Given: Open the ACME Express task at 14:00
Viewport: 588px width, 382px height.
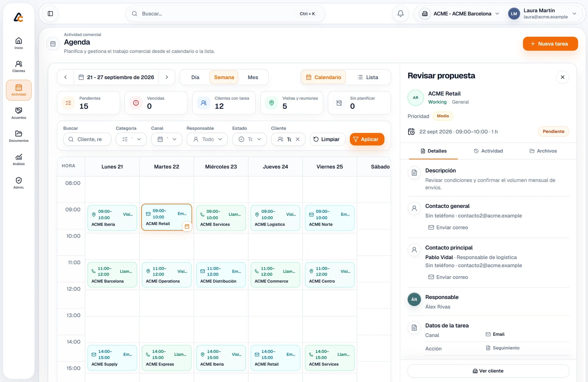Looking at the screenshot, I should (167, 358).
